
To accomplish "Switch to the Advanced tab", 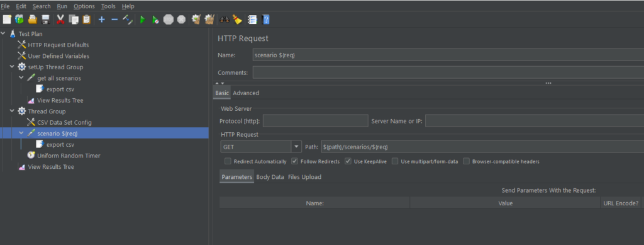I will pyautogui.click(x=246, y=93).
